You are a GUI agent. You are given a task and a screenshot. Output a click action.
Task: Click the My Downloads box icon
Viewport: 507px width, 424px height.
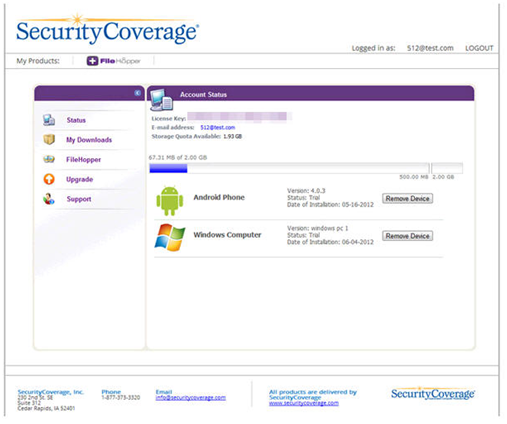pos(49,139)
